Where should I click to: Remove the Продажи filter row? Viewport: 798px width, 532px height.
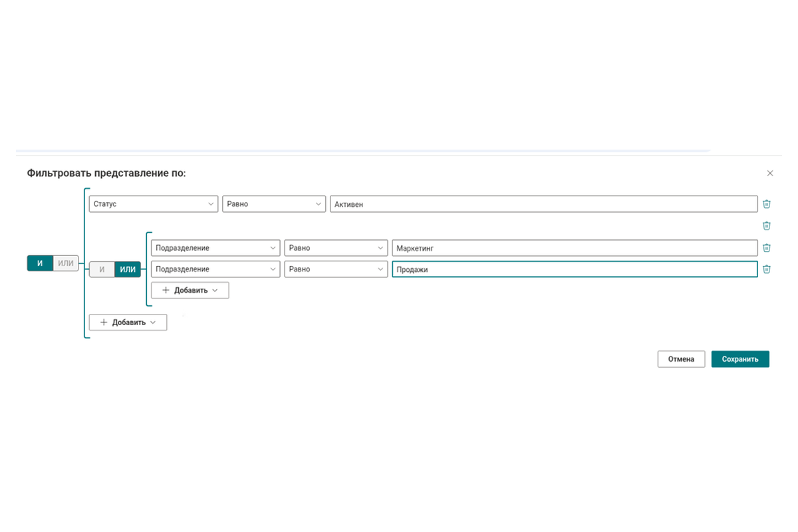tap(767, 269)
